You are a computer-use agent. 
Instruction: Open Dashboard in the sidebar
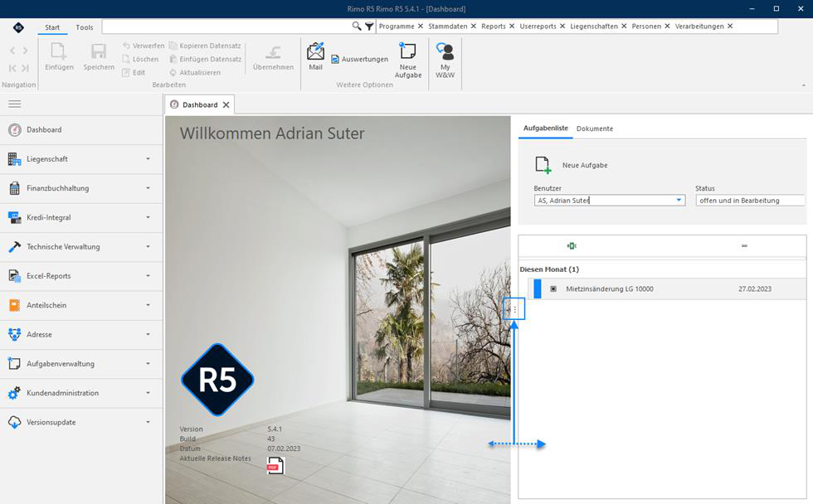81,130
